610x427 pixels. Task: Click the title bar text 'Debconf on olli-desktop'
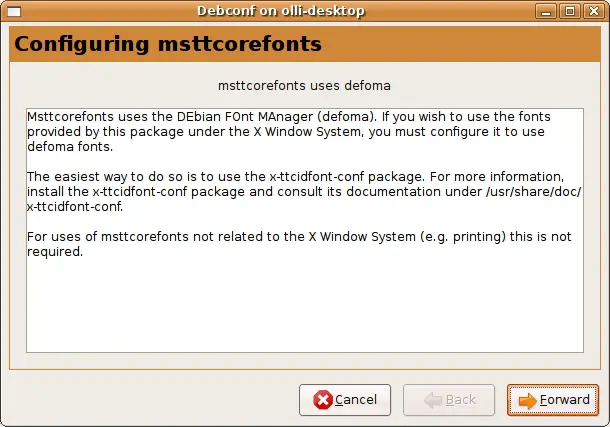281,11
